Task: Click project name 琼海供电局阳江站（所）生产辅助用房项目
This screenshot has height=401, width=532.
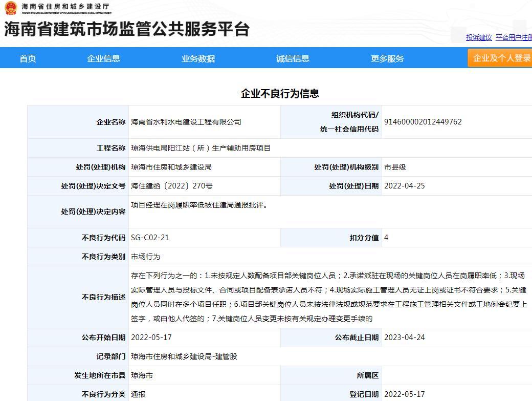Action: [201, 148]
